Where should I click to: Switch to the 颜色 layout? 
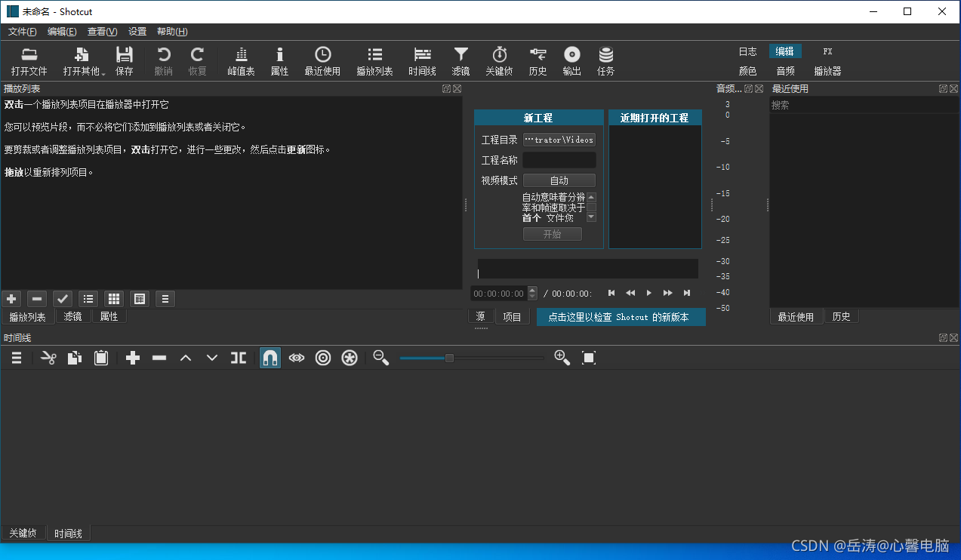click(747, 71)
